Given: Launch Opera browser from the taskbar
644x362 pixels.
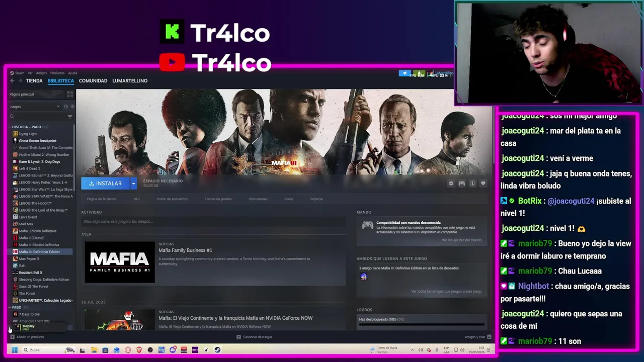Looking at the screenshot, I should 128,350.
